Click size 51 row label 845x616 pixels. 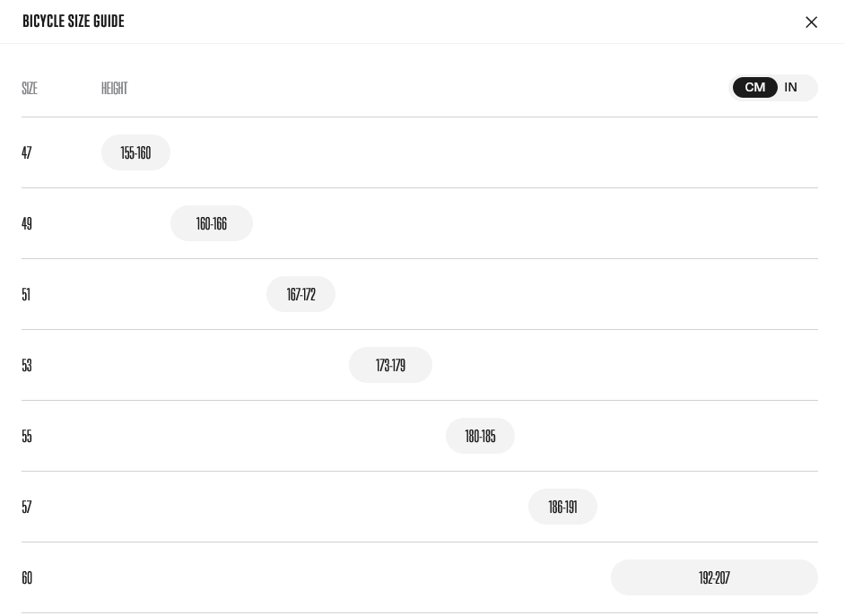tap(26, 294)
